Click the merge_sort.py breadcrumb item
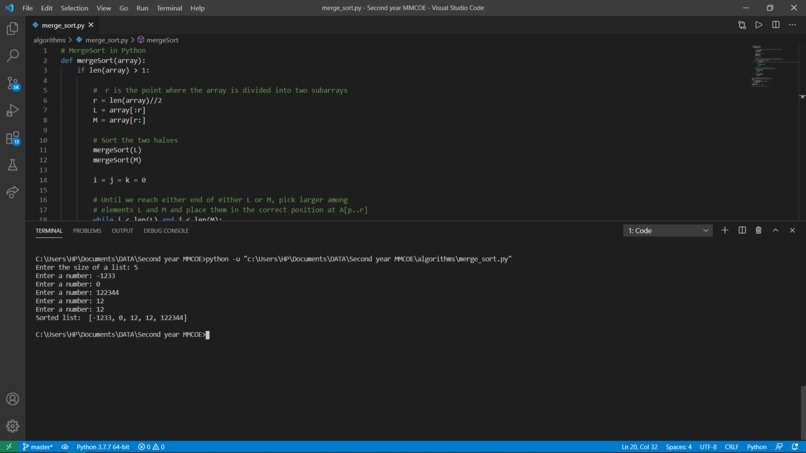Viewport: 806px width, 453px height. pyautogui.click(x=102, y=40)
